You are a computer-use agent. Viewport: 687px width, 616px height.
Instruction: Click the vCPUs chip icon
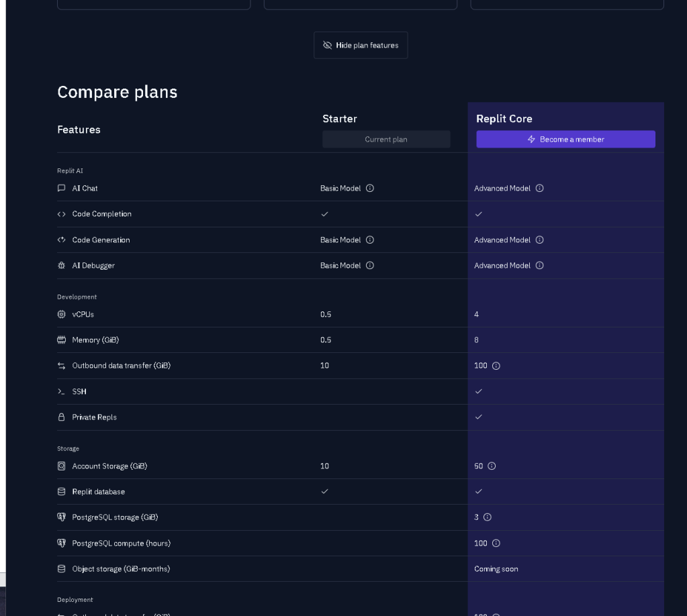click(61, 314)
